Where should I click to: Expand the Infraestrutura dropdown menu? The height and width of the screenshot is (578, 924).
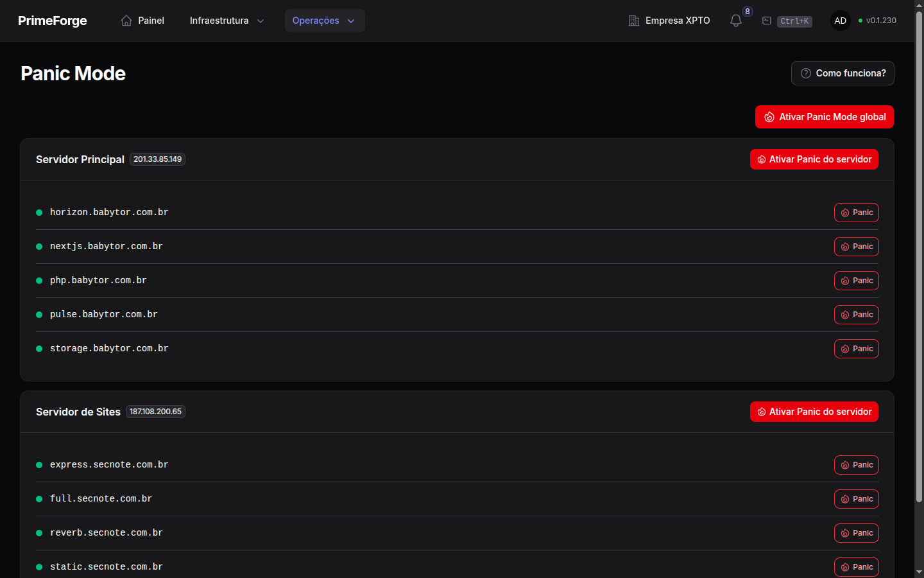[227, 21]
